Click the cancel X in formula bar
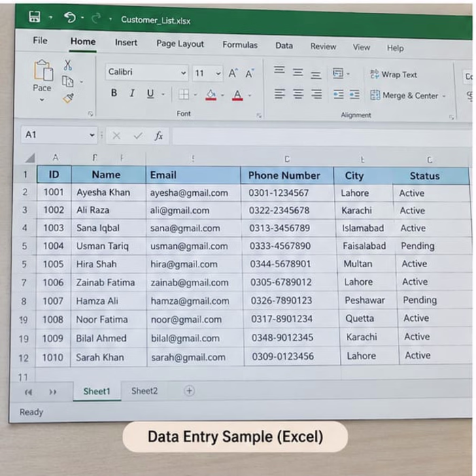The width and height of the screenshot is (476, 476). pos(116,135)
